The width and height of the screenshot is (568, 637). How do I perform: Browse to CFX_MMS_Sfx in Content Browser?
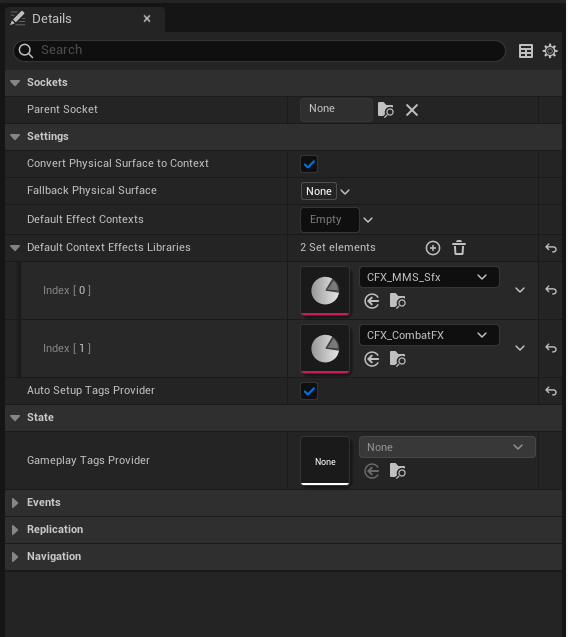pos(397,301)
